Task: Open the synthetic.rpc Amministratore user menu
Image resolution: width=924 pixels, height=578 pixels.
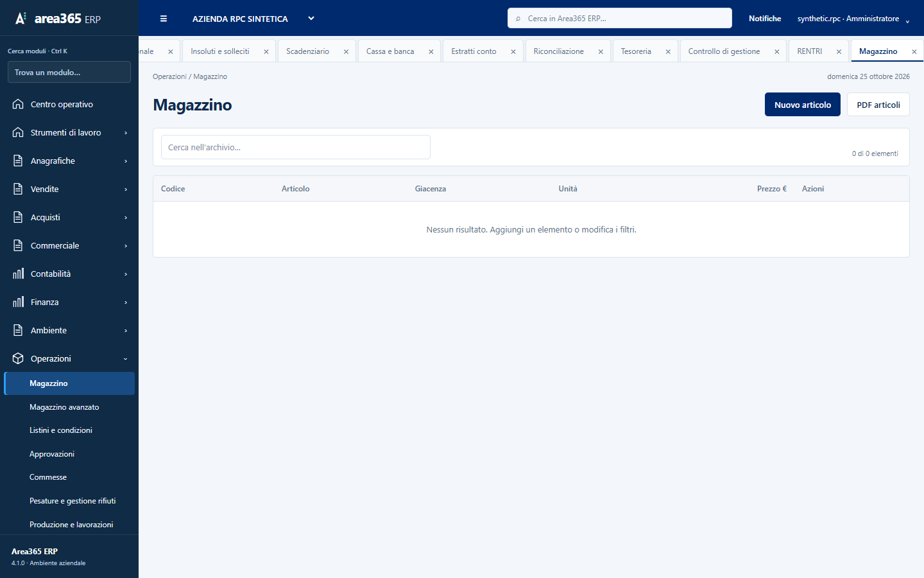Action: (853, 19)
